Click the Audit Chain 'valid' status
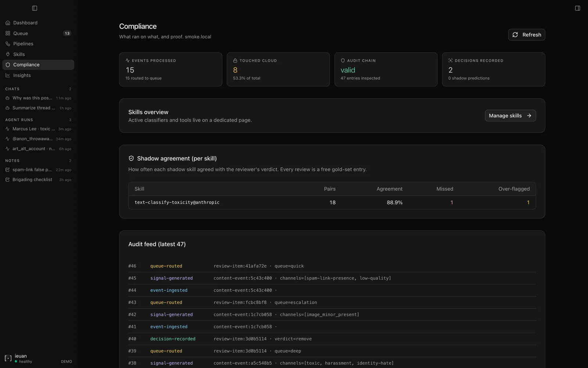The image size is (588, 368). [348, 70]
